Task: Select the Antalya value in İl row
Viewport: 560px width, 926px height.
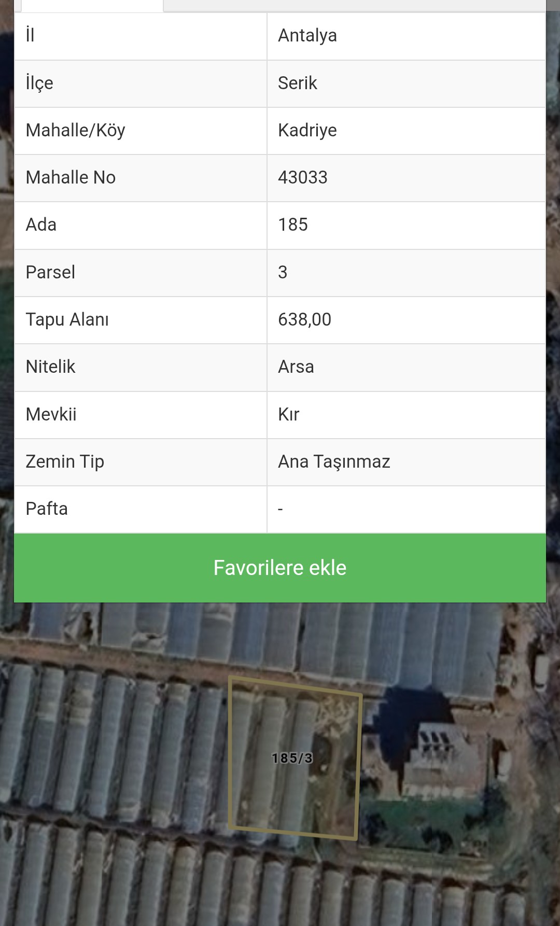Action: (307, 36)
